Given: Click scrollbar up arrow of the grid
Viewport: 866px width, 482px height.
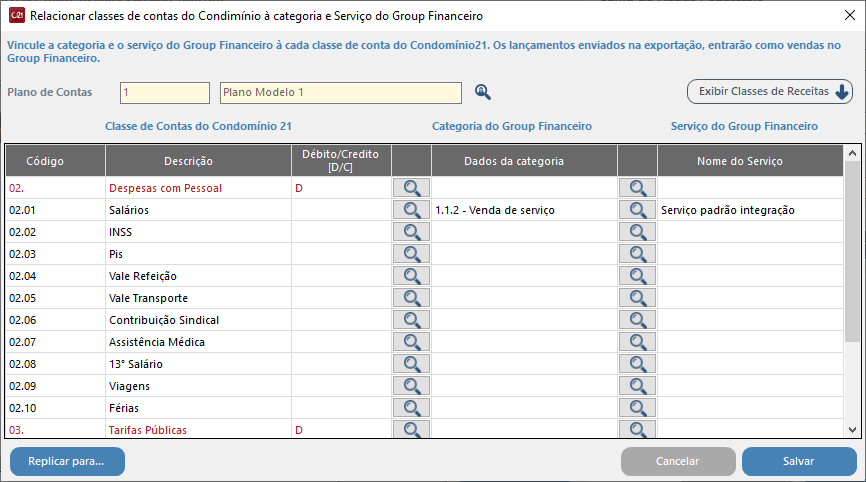Looking at the screenshot, I should pyautogui.click(x=852, y=153).
